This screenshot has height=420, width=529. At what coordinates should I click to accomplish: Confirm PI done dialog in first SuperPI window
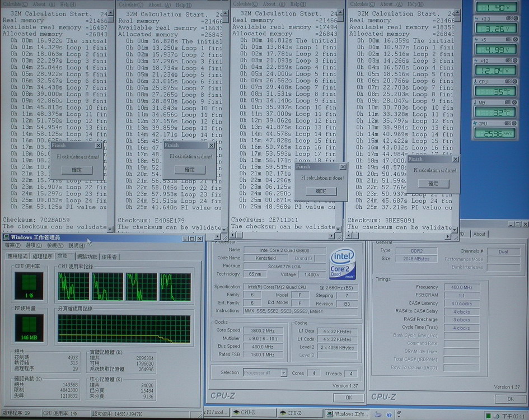tap(77, 170)
